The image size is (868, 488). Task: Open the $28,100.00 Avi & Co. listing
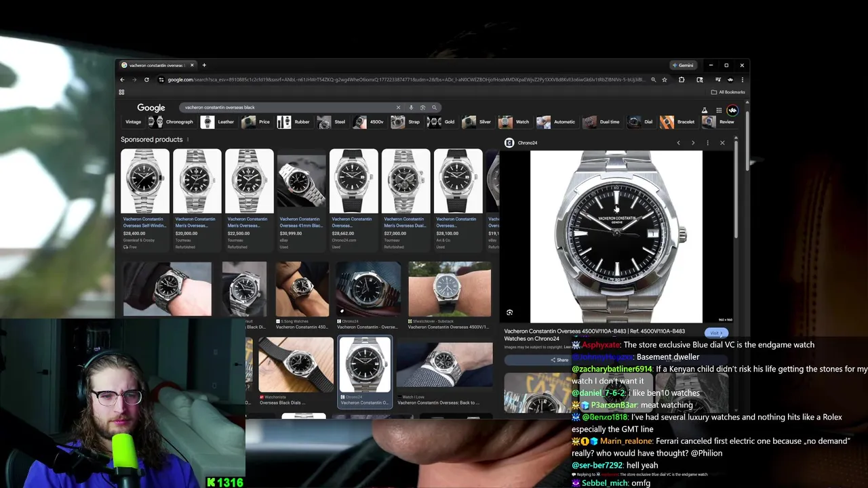[458, 199]
